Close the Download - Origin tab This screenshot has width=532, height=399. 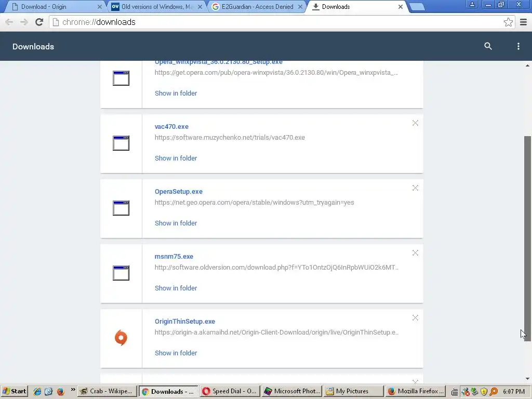point(99,7)
